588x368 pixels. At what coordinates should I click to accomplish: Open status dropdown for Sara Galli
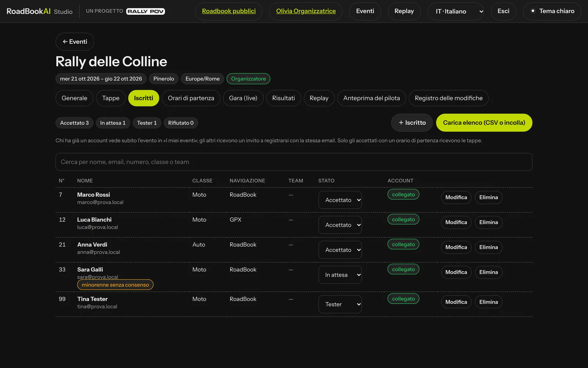(x=340, y=275)
